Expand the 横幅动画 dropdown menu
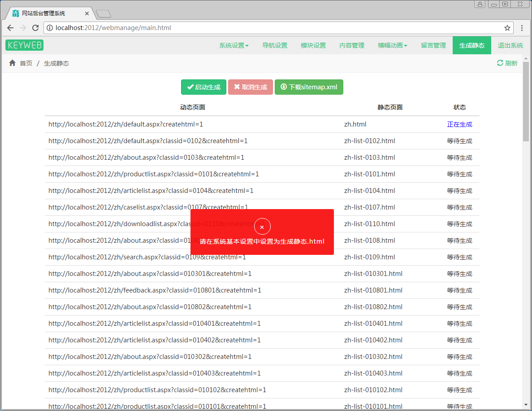Screen dimensions: 532x411 [x=392, y=45]
